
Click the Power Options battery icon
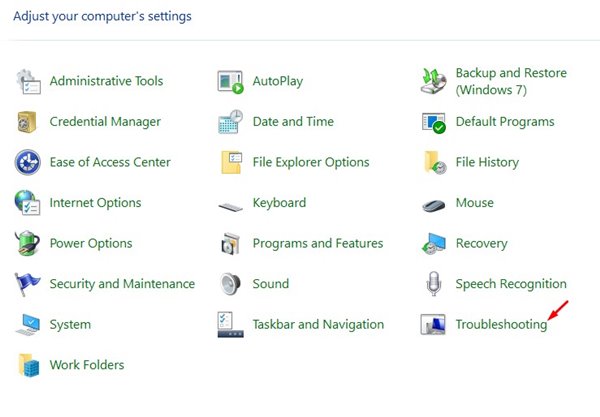coord(27,243)
